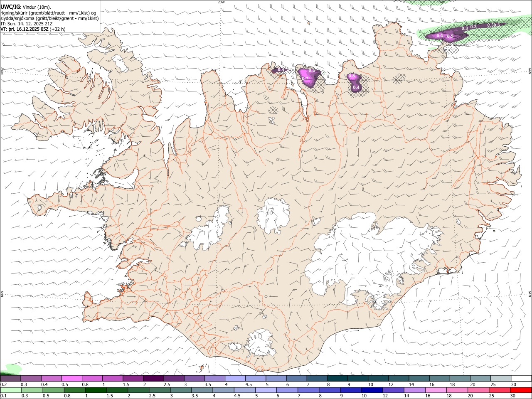
Task: Select lower legend swatch between 3 and 3.5
Action: coord(181,390)
